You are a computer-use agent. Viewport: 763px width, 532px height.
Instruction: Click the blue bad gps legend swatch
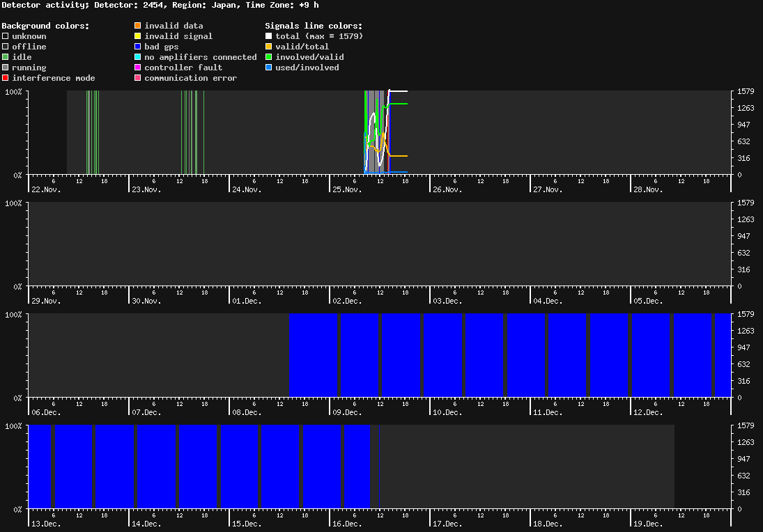coord(138,47)
